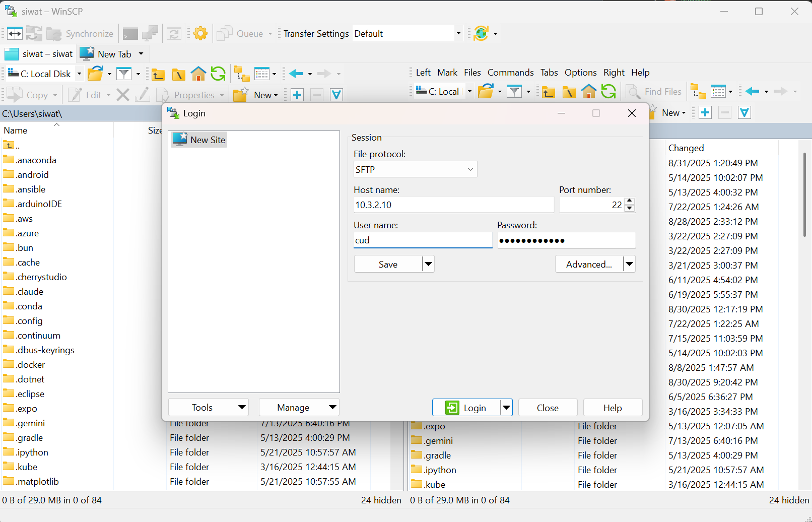Go to root directory in the left panel
Viewport: 812px width, 522px height.
click(178, 75)
